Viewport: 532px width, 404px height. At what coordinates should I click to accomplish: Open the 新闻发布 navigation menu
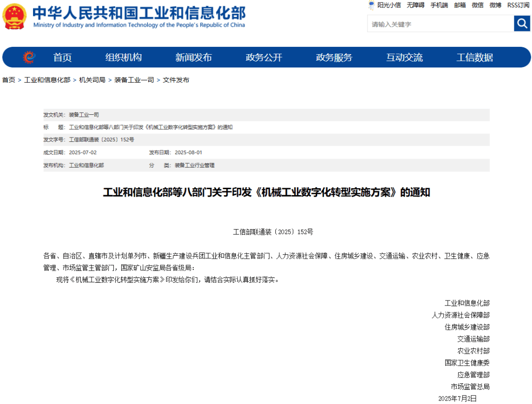click(194, 57)
